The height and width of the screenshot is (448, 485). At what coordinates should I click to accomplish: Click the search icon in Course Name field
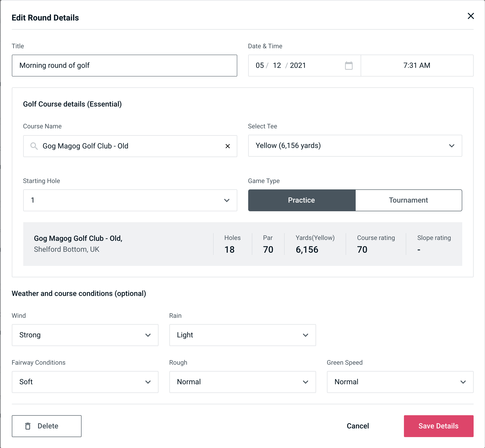(34, 146)
